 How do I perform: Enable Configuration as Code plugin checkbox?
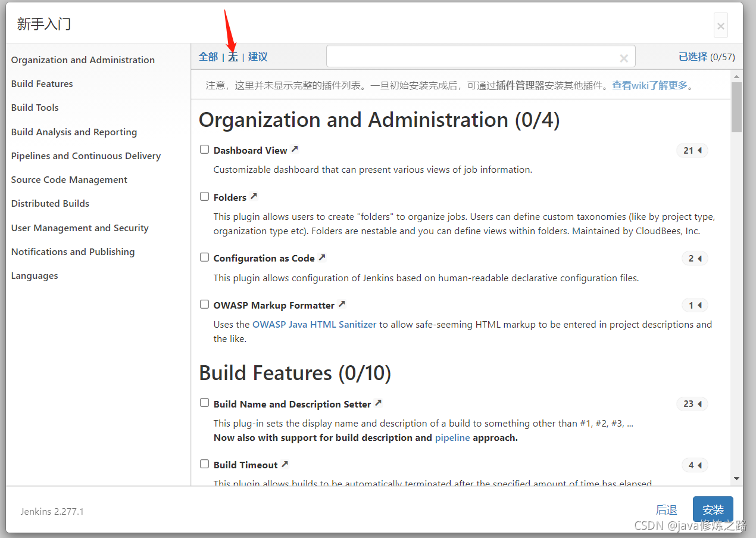coord(205,257)
